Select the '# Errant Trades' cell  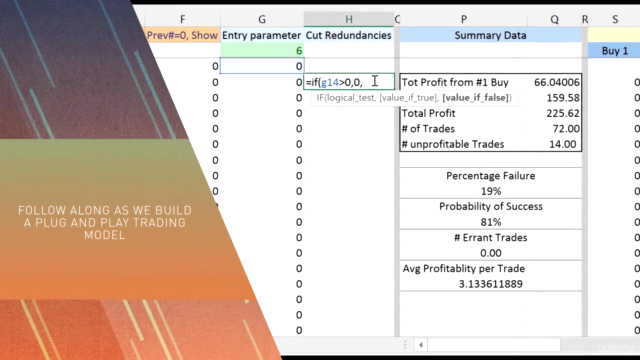pyautogui.click(x=491, y=238)
